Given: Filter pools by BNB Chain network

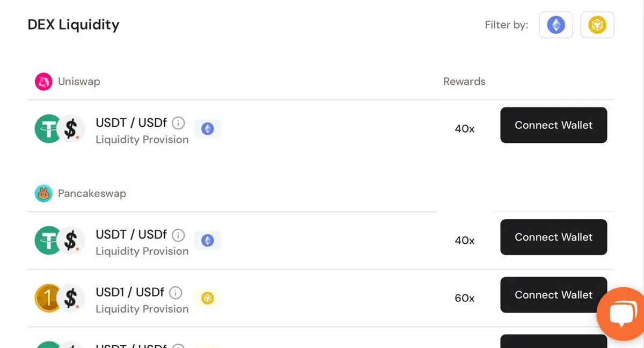Looking at the screenshot, I should click(597, 25).
